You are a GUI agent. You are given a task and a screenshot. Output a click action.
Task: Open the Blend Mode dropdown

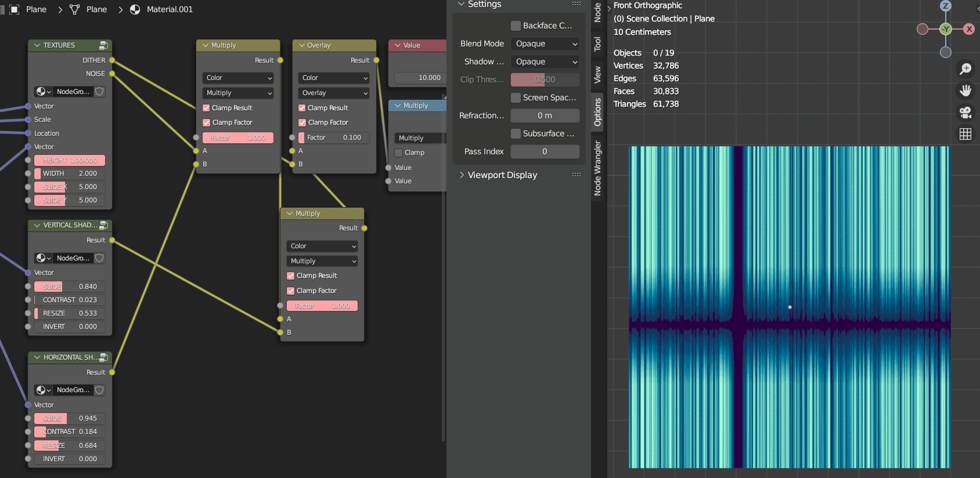coord(545,44)
